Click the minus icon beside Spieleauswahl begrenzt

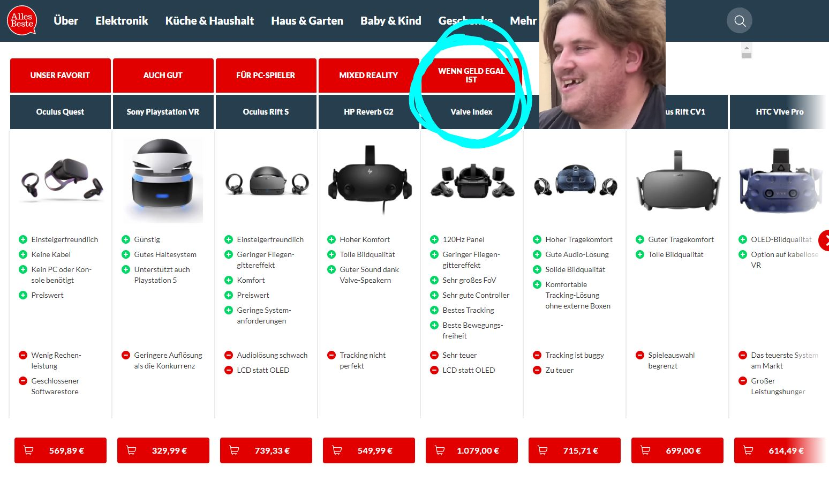[640, 355]
